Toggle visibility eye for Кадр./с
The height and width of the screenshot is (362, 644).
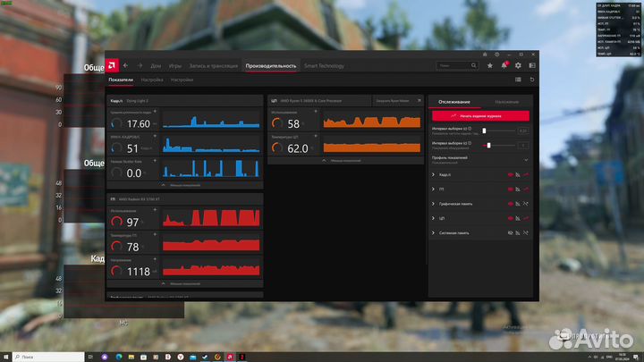tap(510, 175)
